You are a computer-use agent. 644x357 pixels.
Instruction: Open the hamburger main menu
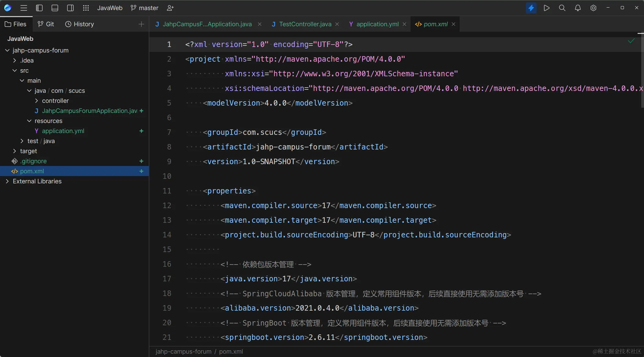click(24, 8)
